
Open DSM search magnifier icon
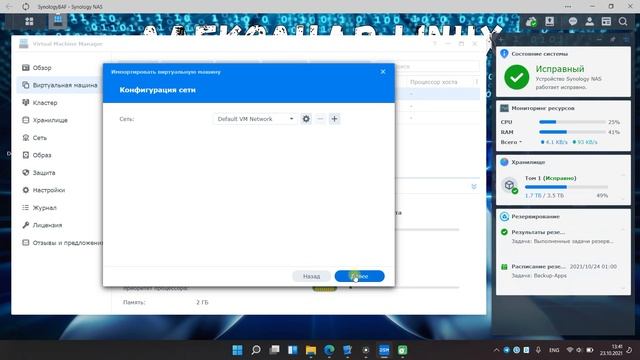[x=623, y=22]
